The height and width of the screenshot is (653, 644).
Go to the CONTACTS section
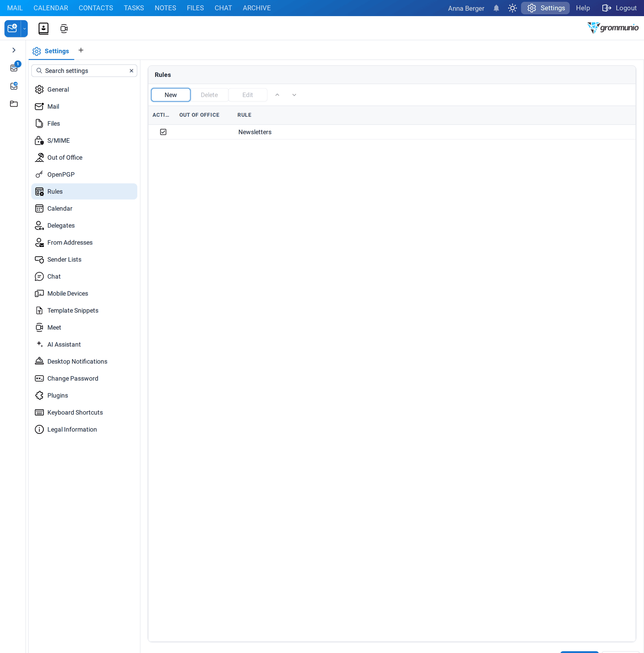[96, 8]
